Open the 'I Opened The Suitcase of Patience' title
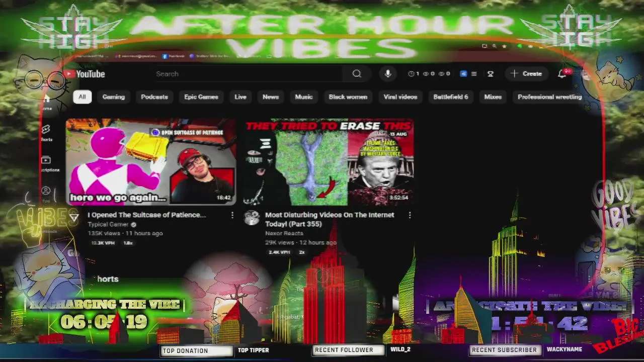The image size is (644, 362). coord(147,215)
